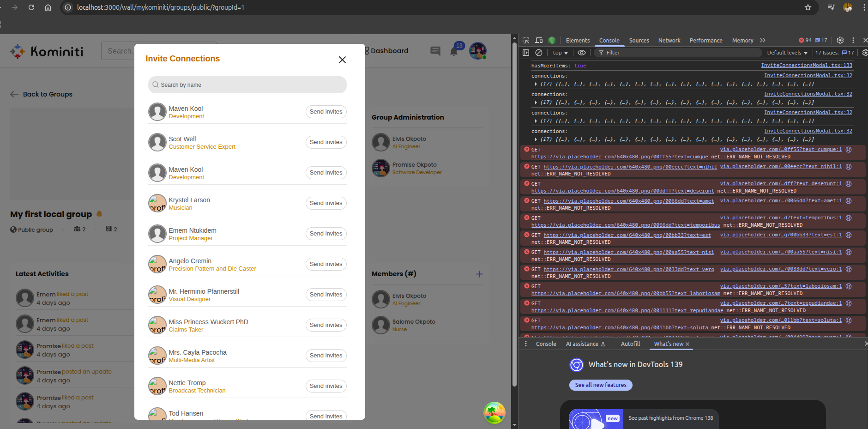Open the Node.js DevTools green icon
Image resolution: width=868 pixels, height=429 pixels.
click(x=552, y=40)
